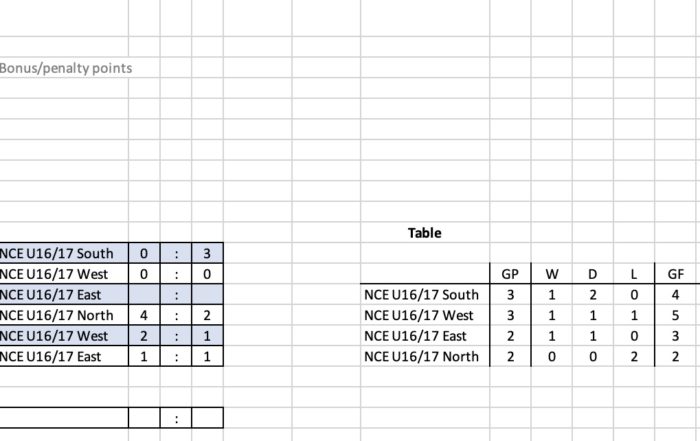The height and width of the screenshot is (441, 700).
Task: Select empty home score cell in shaded East fixture
Action: [144, 295]
